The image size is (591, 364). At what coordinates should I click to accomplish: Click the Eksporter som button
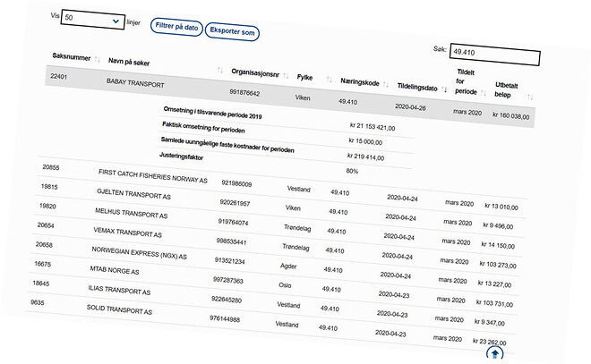(x=232, y=31)
